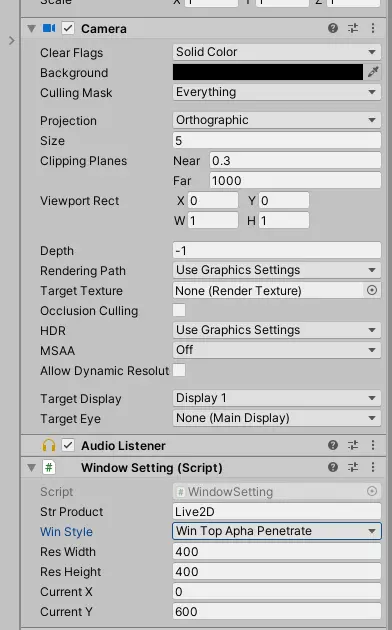Click the WindowSetting script reference field
The width and height of the screenshot is (392, 630).
(x=277, y=491)
